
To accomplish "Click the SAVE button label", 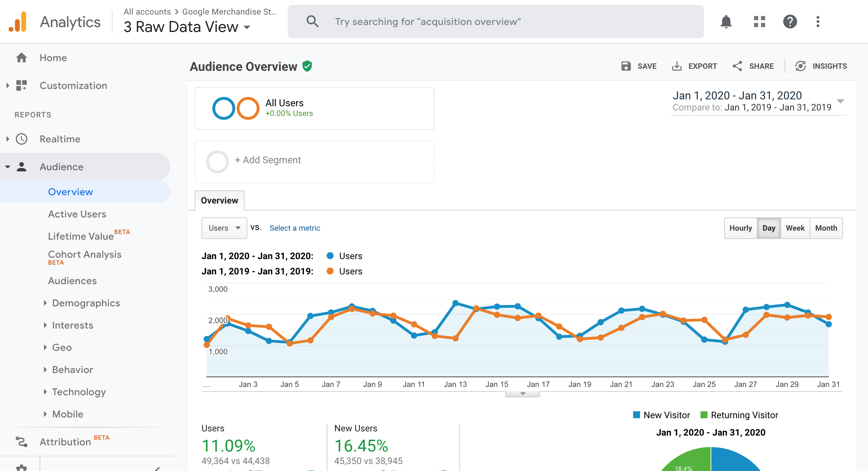I will pos(647,66).
